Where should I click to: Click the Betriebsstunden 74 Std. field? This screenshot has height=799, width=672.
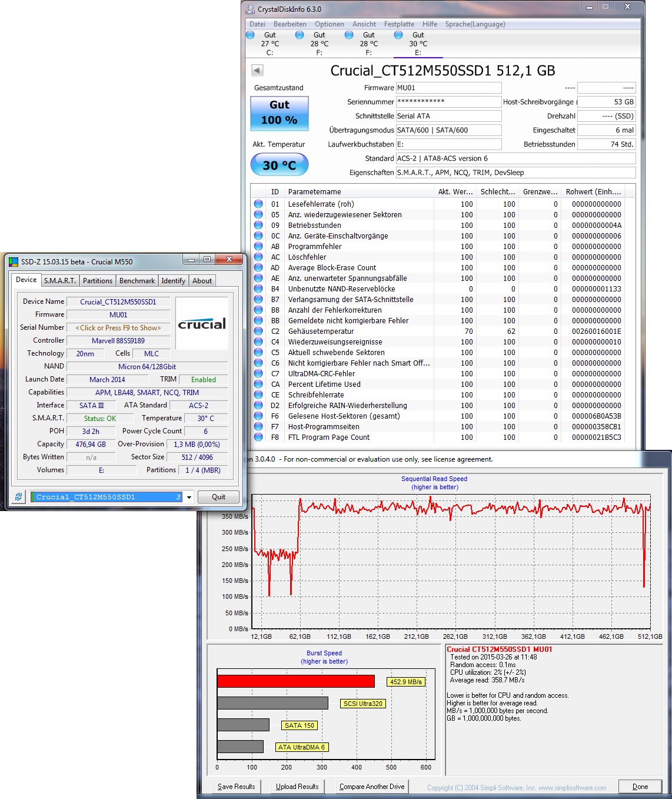pos(607,144)
